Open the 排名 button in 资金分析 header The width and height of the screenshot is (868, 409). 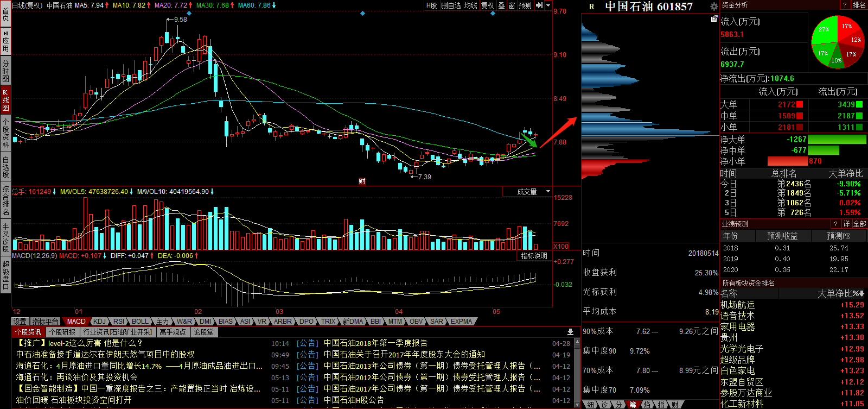(859, 5)
